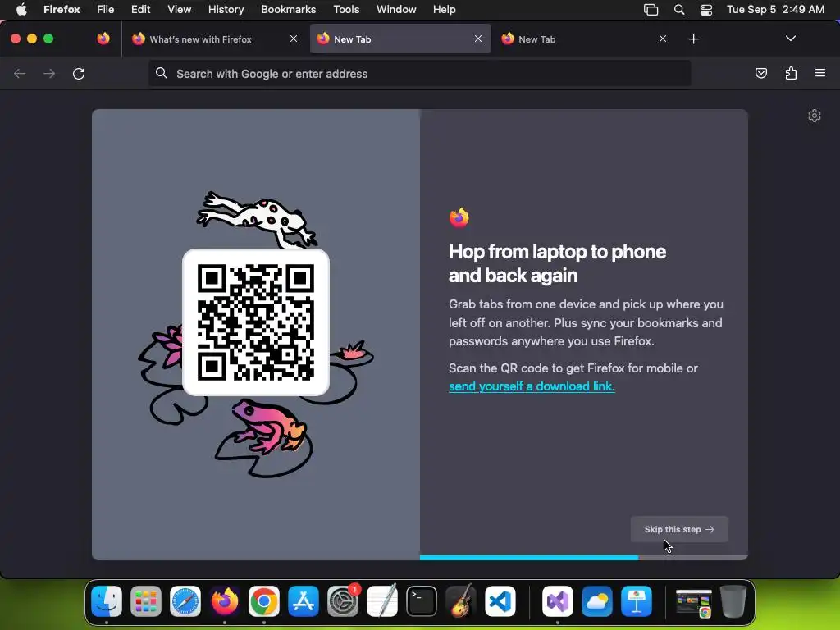Open Launchpad from the dock

pyautogui.click(x=146, y=601)
